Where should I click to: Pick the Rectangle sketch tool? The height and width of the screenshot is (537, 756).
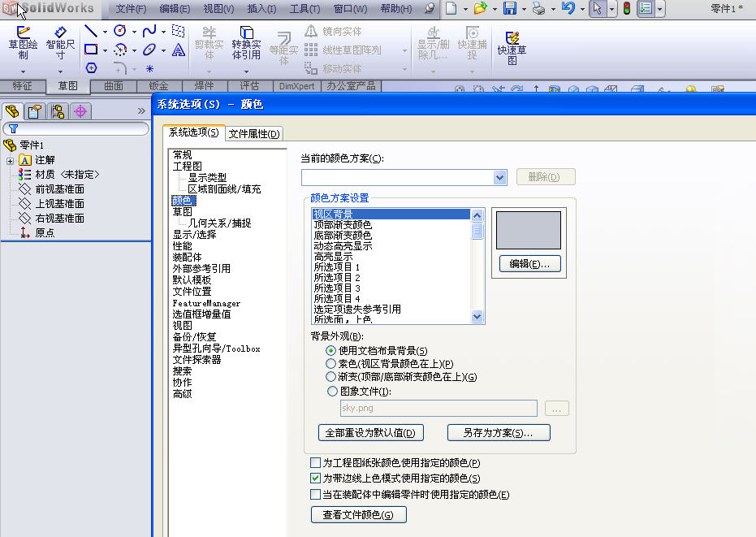pos(91,50)
